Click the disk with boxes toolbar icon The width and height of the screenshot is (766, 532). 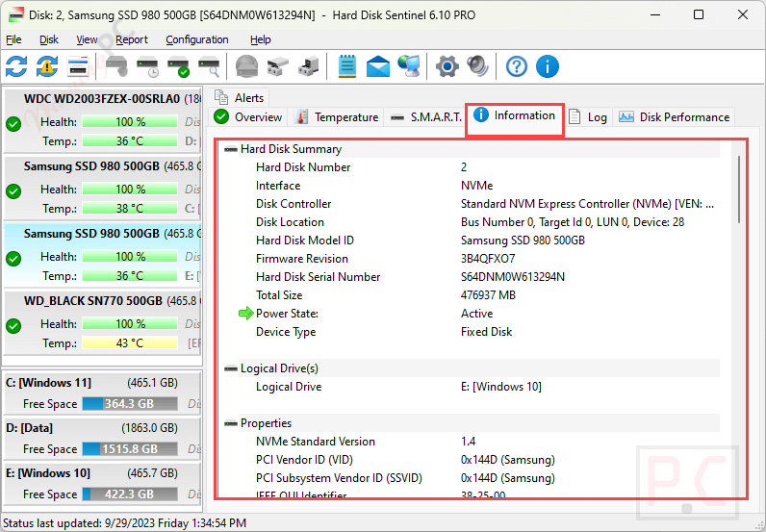pos(278,66)
